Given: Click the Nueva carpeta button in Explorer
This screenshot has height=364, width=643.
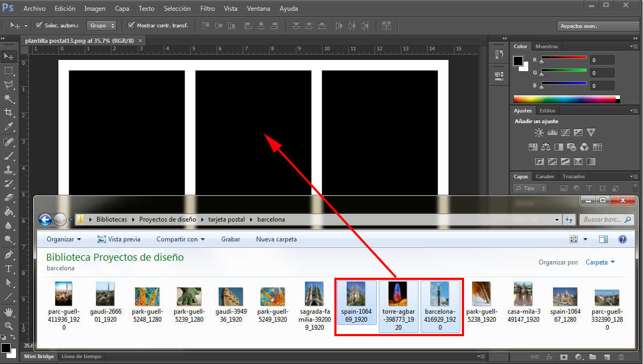Looking at the screenshot, I should click(x=276, y=239).
